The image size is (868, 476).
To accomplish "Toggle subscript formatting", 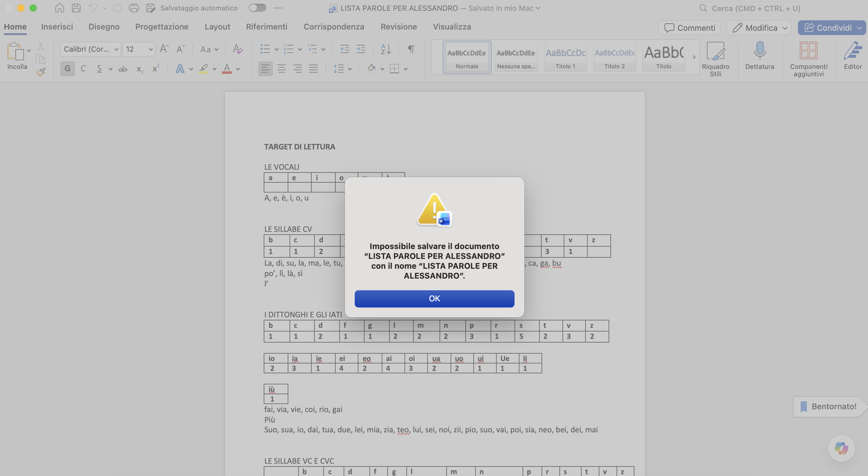I will [140, 69].
